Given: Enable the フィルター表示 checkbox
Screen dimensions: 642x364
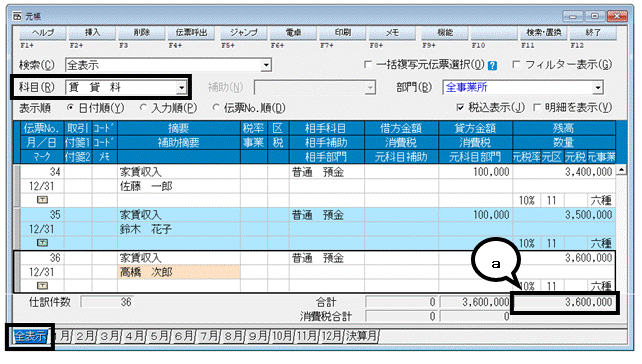Looking at the screenshot, I should (516, 65).
